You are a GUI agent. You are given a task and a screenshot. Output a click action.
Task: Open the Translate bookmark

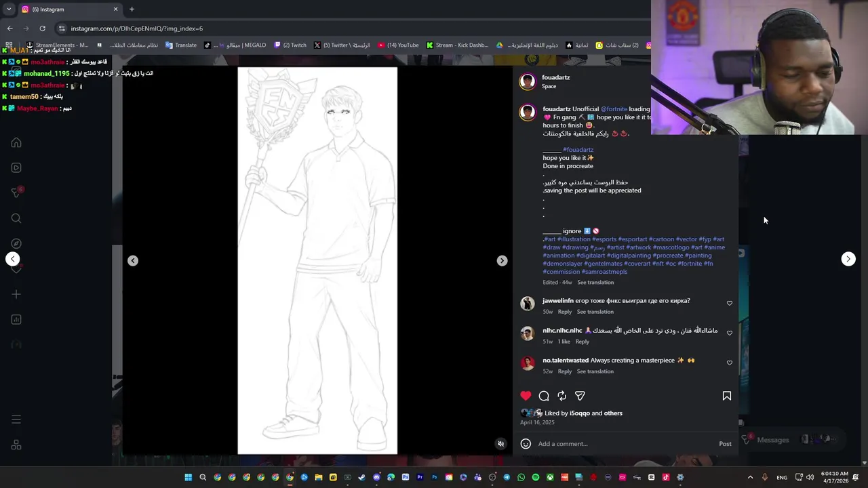click(181, 45)
